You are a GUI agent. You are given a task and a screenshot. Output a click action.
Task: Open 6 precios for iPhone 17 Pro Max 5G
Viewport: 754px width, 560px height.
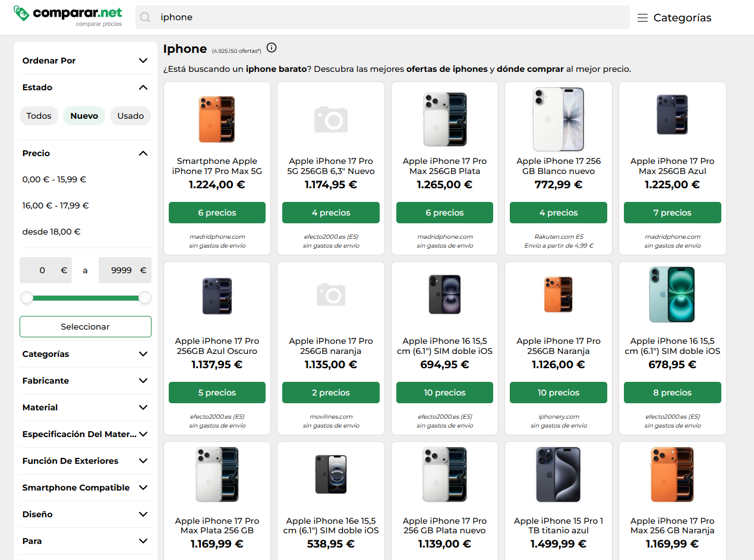(217, 213)
